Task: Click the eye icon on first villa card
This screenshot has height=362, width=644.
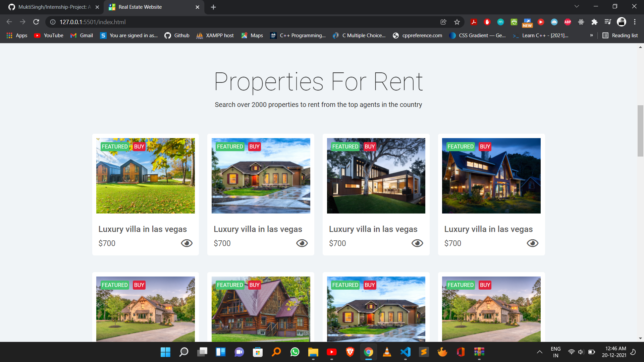Action: click(187, 243)
